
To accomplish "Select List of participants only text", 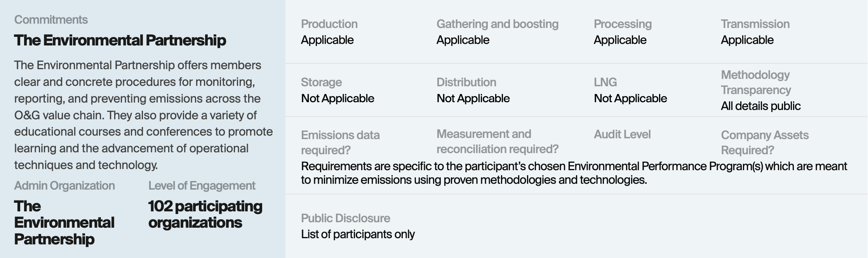I will [x=358, y=234].
